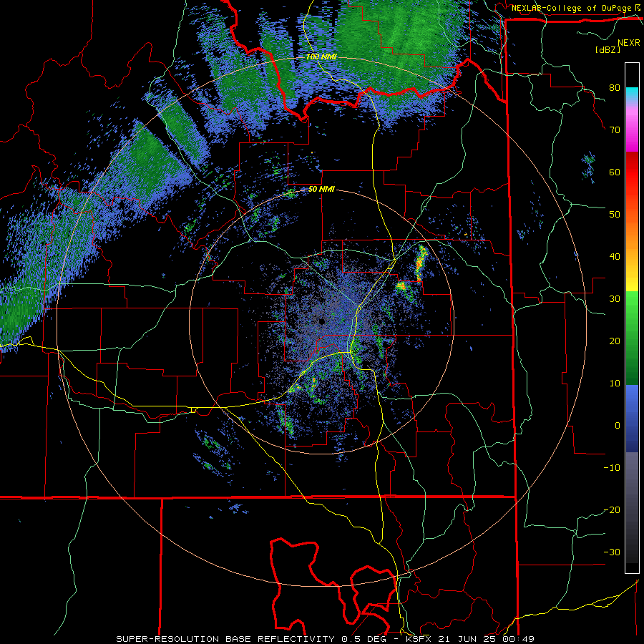Screen dimensions: 644x644
Task: Click the -30 value on dBZ scale
Action: 612,552
